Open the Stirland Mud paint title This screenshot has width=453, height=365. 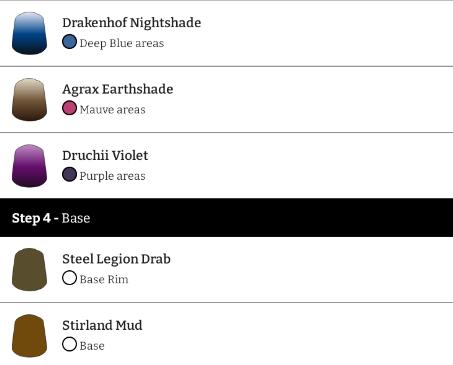coord(102,325)
